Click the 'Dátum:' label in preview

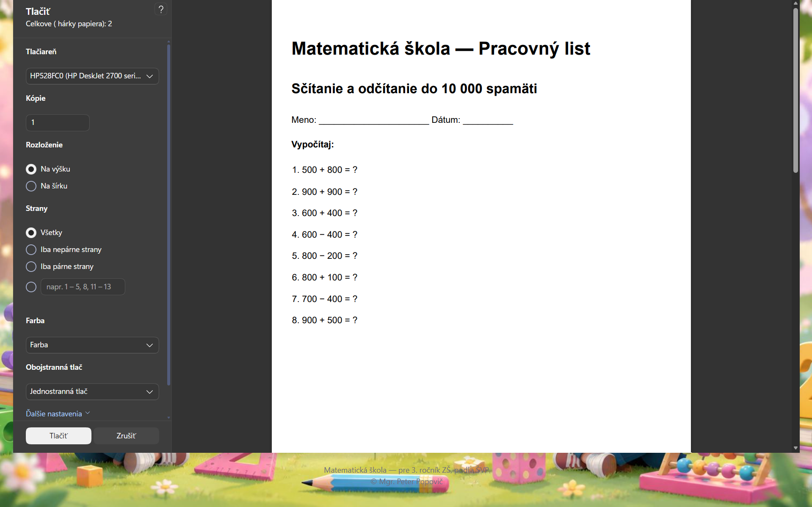[x=446, y=120]
